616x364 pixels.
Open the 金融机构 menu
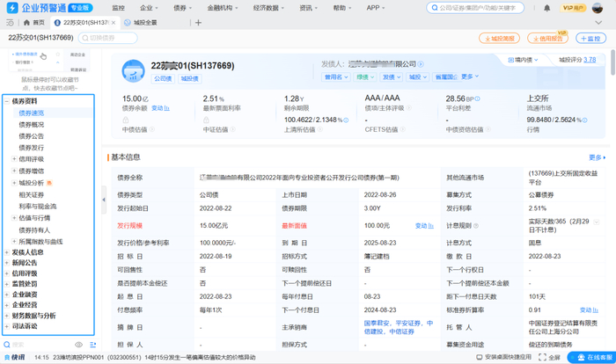[x=223, y=7]
